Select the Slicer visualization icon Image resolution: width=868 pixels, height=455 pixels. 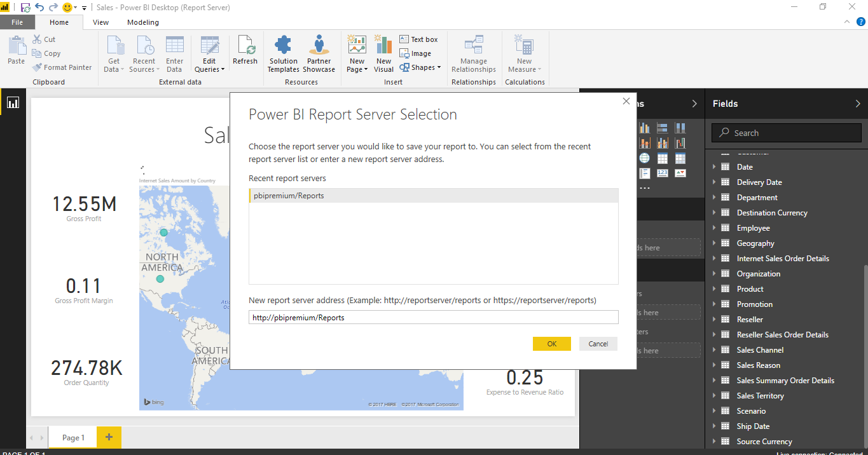[x=645, y=173]
